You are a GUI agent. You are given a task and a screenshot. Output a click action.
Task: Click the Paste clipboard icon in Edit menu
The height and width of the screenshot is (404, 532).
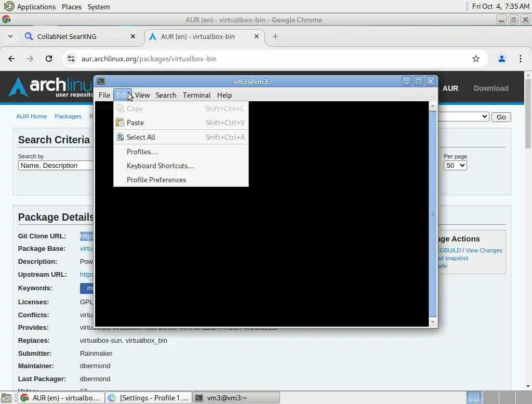tap(120, 123)
